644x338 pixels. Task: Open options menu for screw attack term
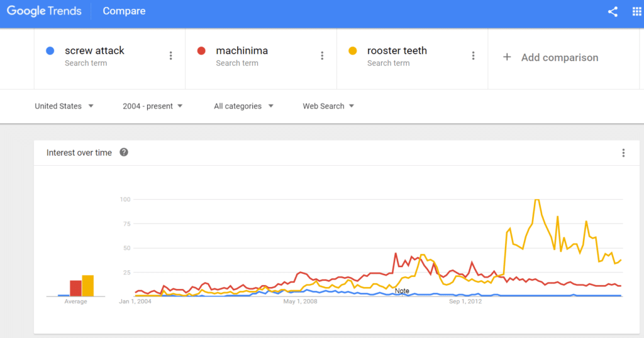click(x=171, y=56)
